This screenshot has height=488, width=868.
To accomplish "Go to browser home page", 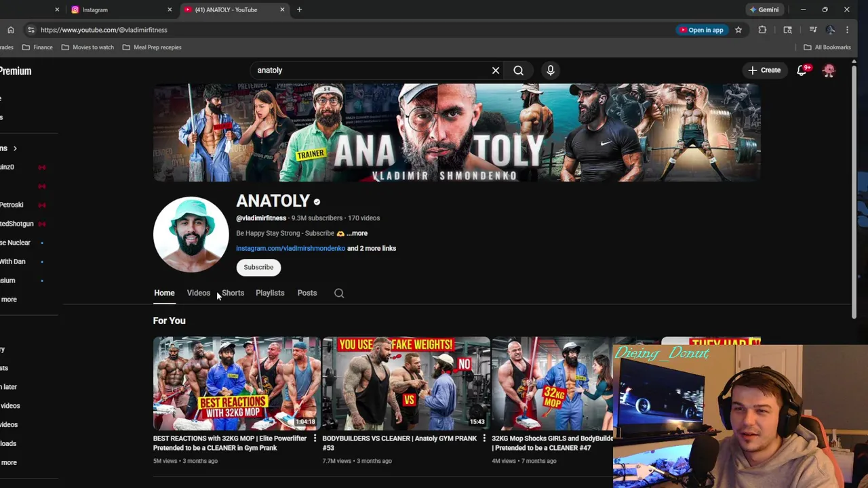I will click(x=11, y=30).
